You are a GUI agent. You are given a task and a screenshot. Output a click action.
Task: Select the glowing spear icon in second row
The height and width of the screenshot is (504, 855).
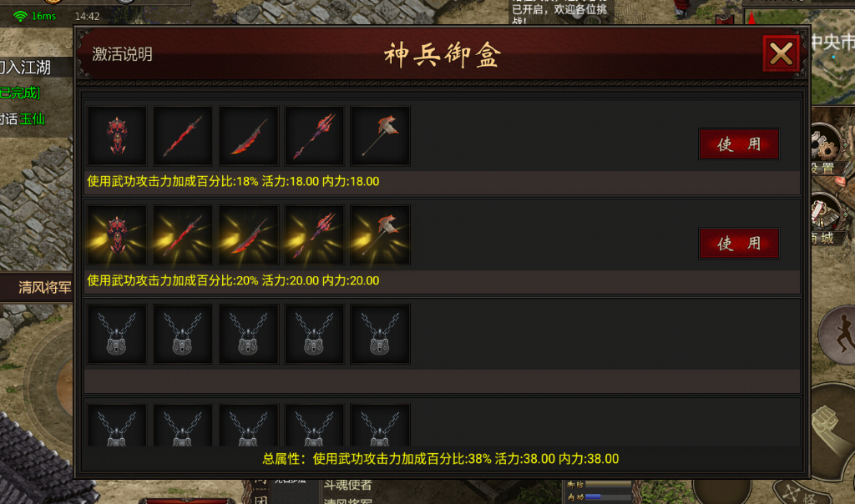[x=314, y=234]
